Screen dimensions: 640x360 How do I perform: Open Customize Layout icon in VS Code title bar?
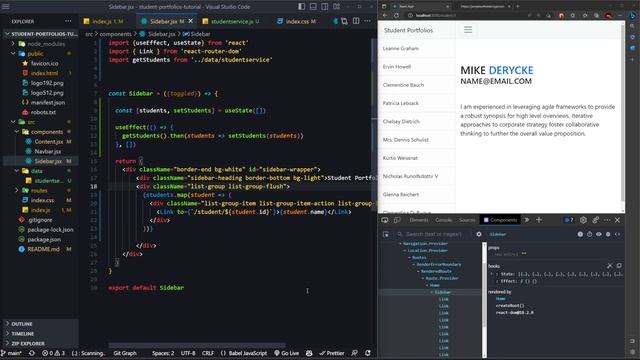coord(336,7)
